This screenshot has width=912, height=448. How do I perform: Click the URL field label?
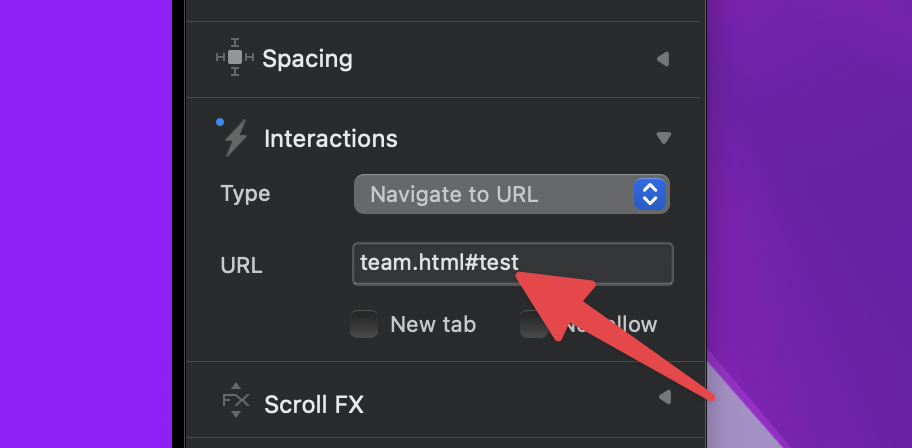tap(241, 265)
